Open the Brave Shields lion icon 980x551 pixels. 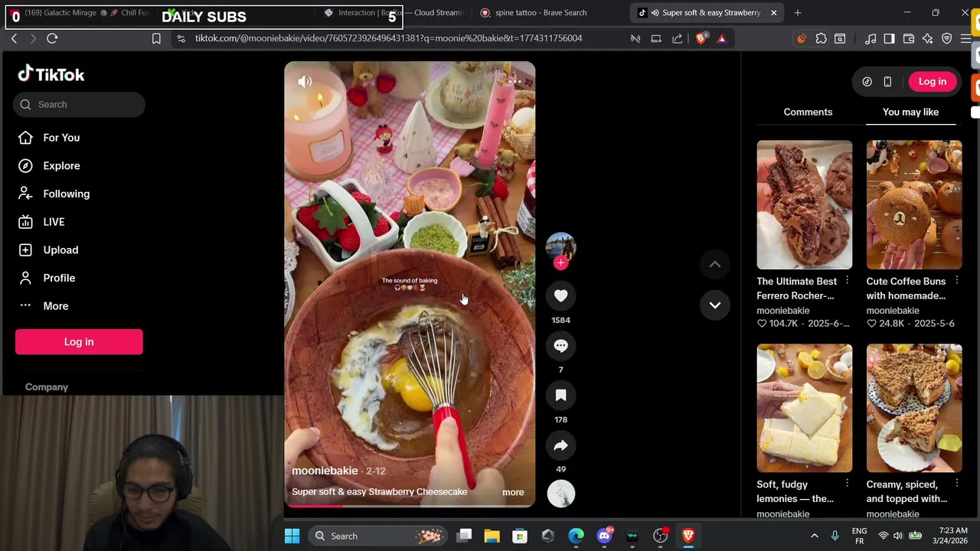click(701, 38)
